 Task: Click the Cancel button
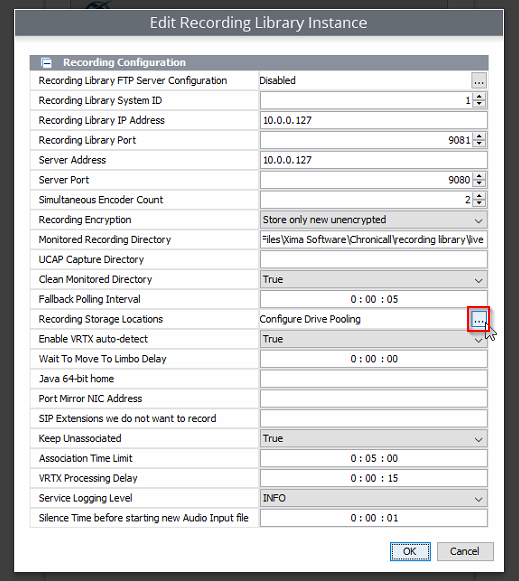[x=465, y=551]
